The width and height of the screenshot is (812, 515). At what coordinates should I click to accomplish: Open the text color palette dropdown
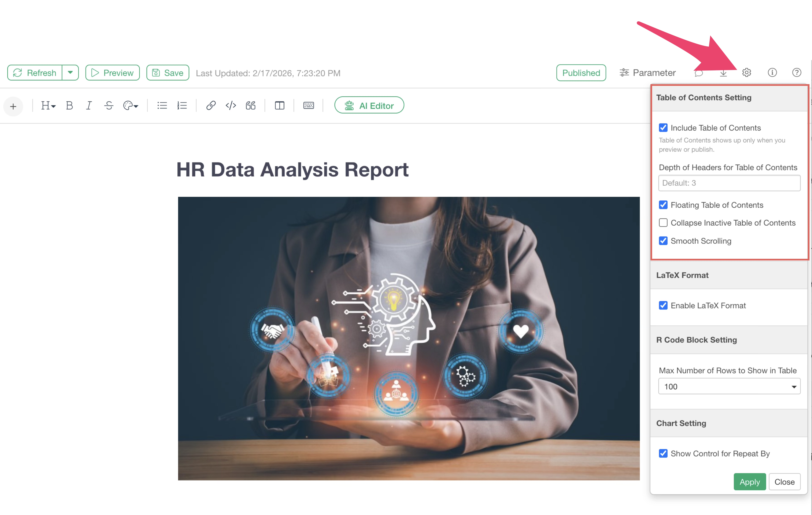tap(130, 105)
